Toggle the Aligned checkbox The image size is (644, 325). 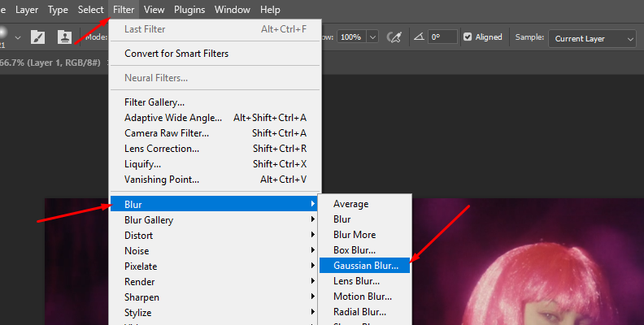(468, 37)
